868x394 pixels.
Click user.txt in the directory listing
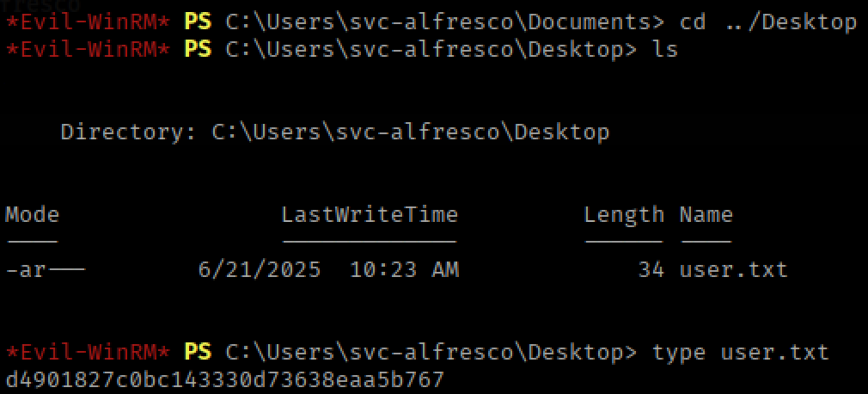coord(733,269)
